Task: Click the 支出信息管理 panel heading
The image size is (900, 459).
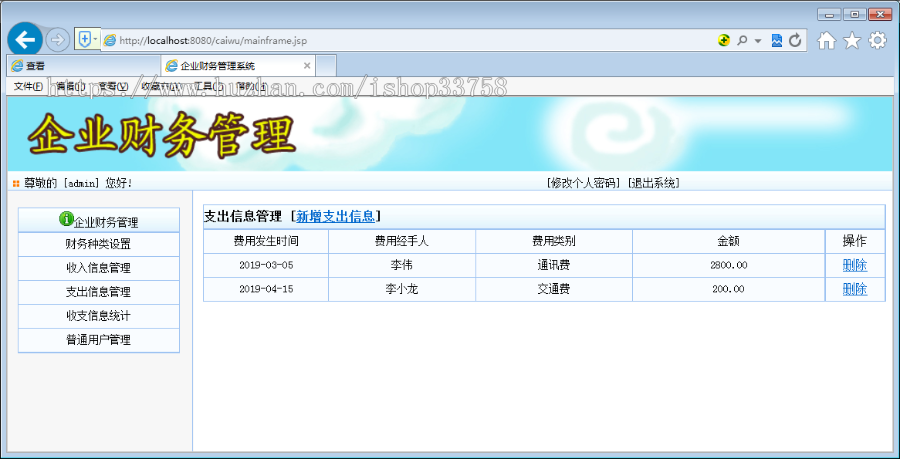Action: [x=243, y=216]
